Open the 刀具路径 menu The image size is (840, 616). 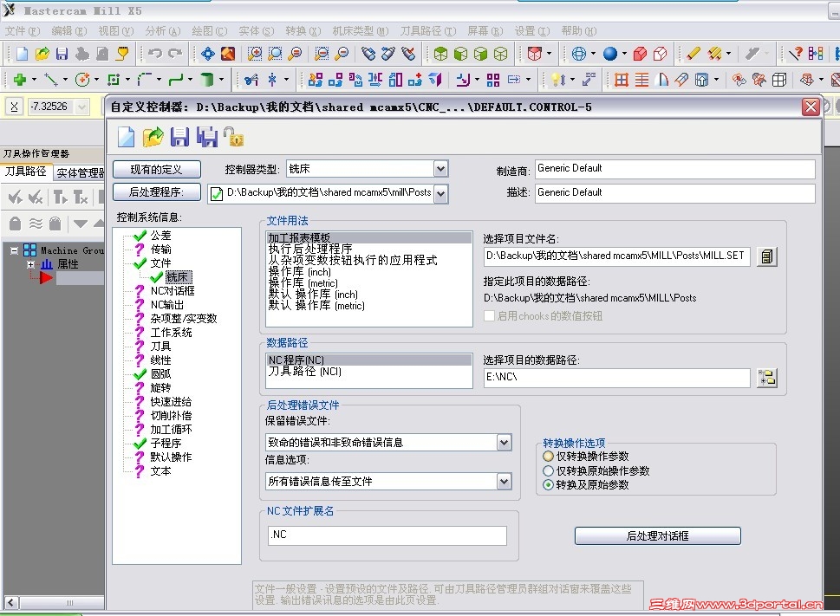[x=428, y=31]
